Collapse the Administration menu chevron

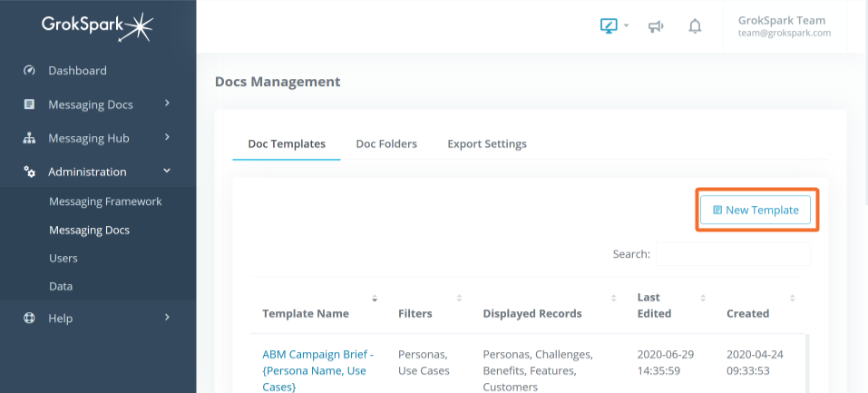point(167,172)
